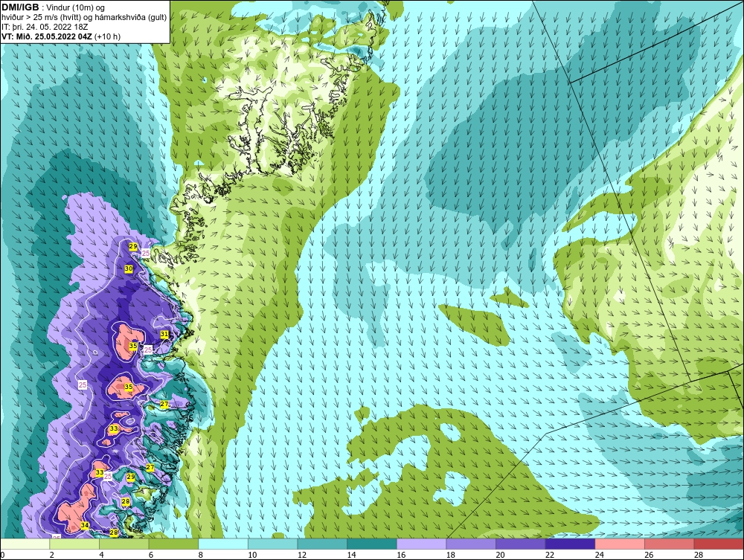Click the 18–20 m/s light purple legend swatch
The height and width of the screenshot is (560, 744).
pyautogui.click(x=471, y=544)
